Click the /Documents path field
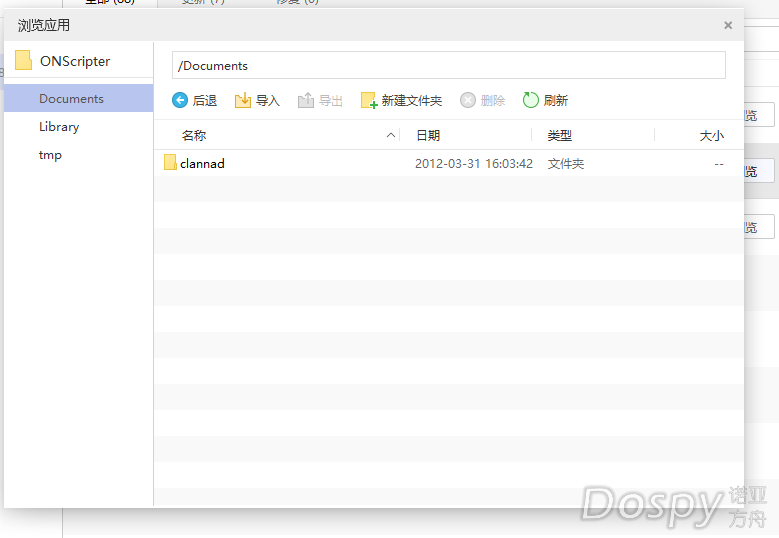 click(448, 65)
